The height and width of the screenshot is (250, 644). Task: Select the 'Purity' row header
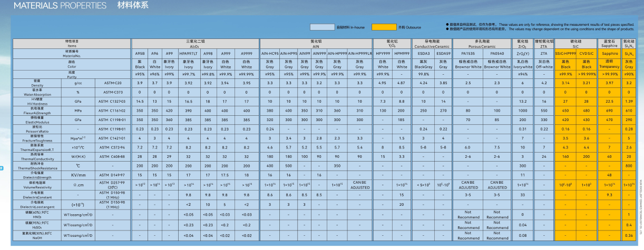coord(72,74)
